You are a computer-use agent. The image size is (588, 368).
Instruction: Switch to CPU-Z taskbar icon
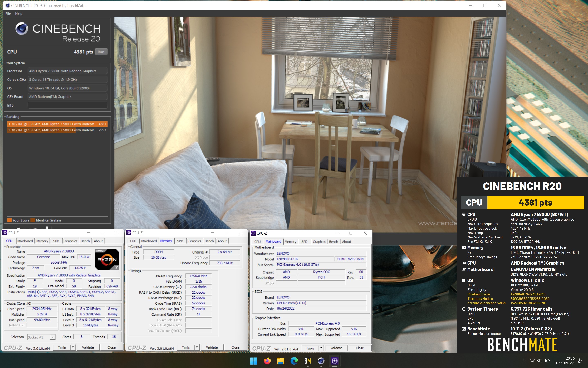335,361
